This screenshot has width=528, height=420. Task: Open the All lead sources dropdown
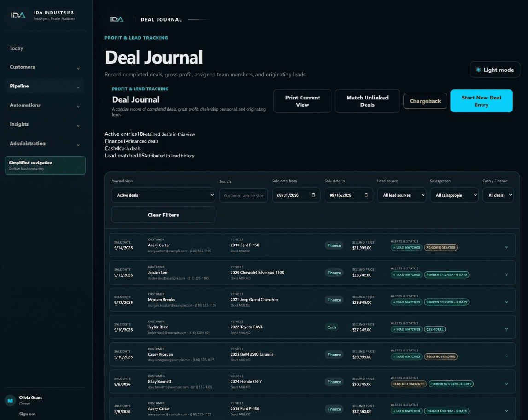[x=401, y=195]
